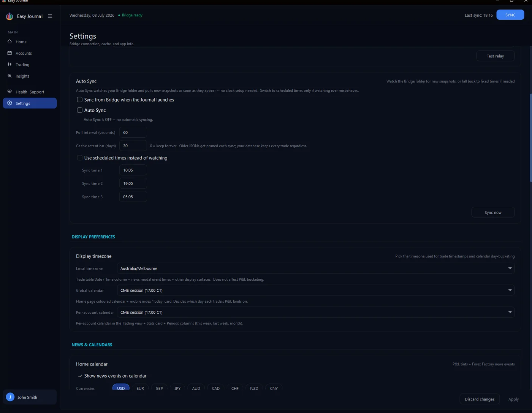This screenshot has height=413, width=532.
Task: Click the Health Support heart icon
Action: click(x=9, y=92)
